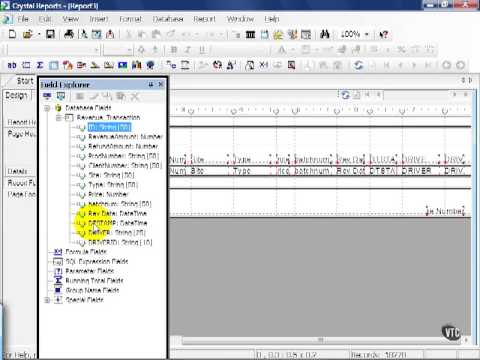
Task: Collapse the Revenue_Transaction table node
Action: (58, 118)
